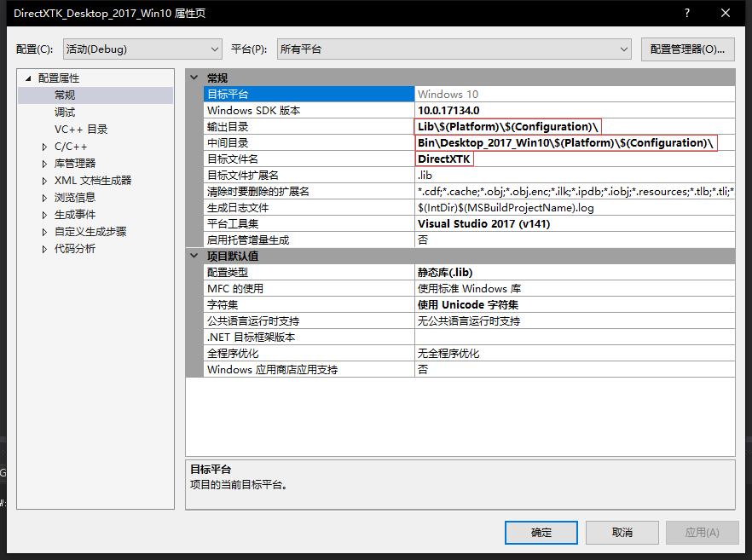Screen dimensions: 752x560
Task: Collapse the 配置属性 tree node
Action: pos(28,78)
